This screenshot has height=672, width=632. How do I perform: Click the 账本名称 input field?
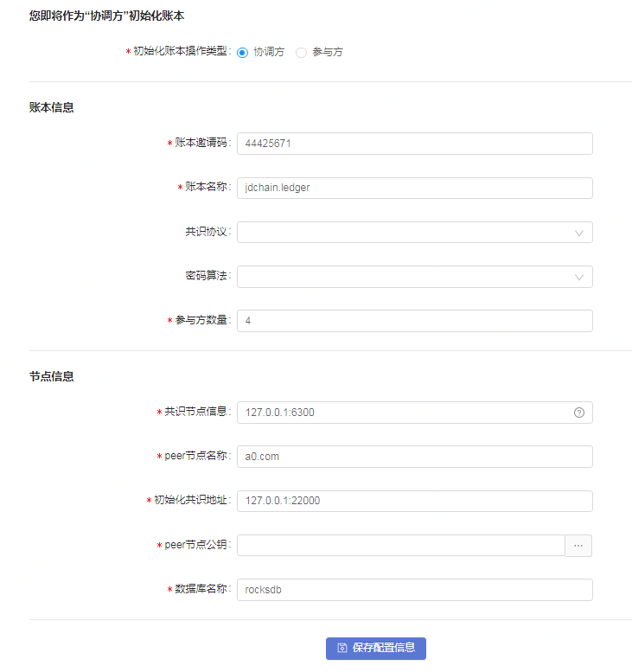[x=415, y=189]
